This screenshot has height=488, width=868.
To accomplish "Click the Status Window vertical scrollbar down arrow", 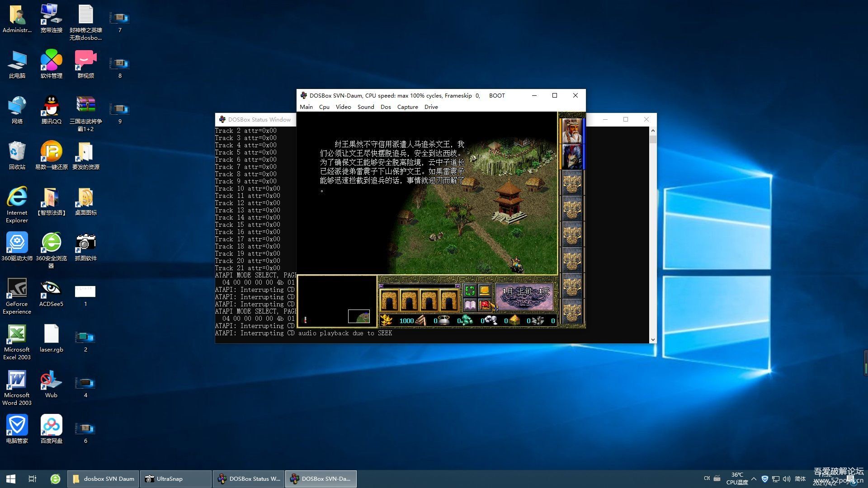I will click(653, 340).
